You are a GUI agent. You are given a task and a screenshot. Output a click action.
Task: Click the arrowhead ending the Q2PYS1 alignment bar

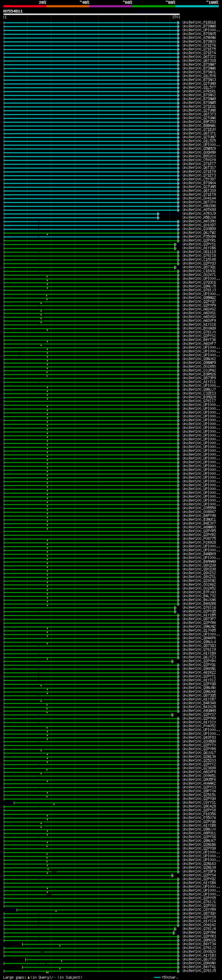pos(176,245)
